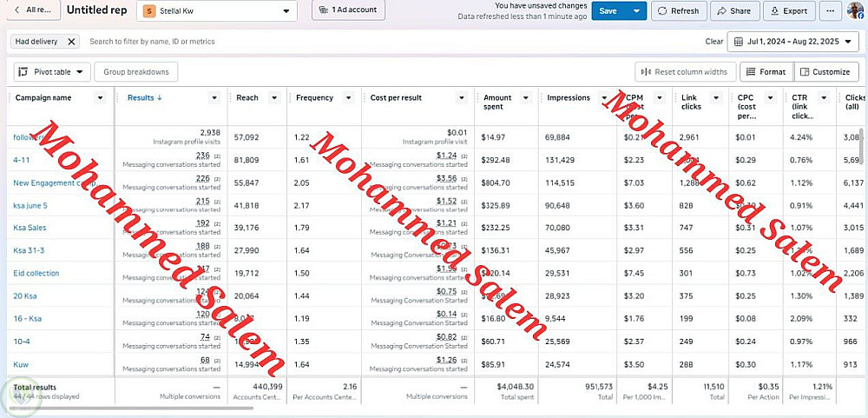Viewport: 868px width, 418px height.
Task: Open the 20 Ksa campaign
Action: tap(25, 296)
